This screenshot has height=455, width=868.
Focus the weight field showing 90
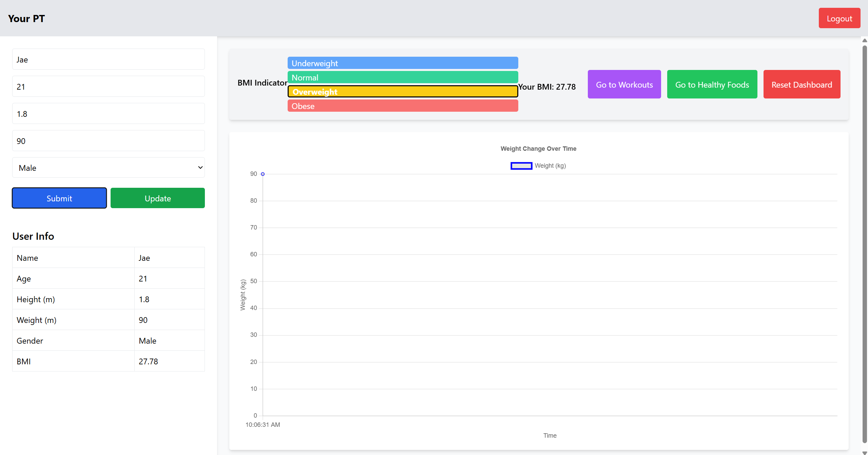pos(108,141)
